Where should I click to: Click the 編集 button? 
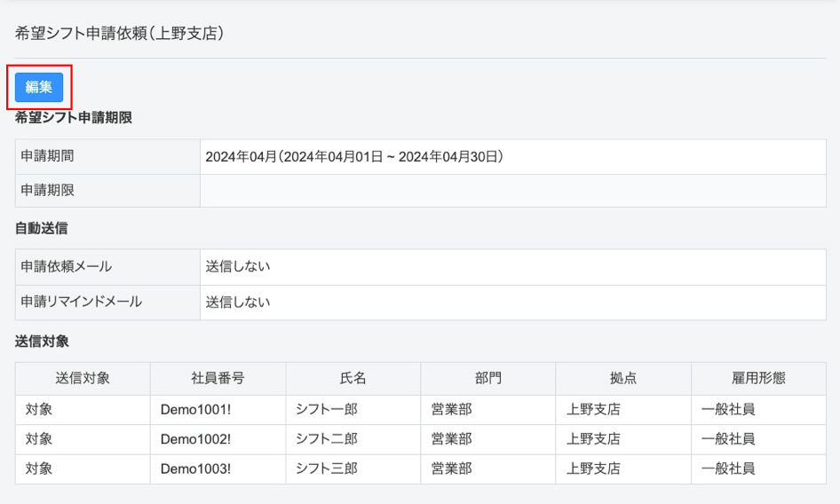(x=39, y=87)
